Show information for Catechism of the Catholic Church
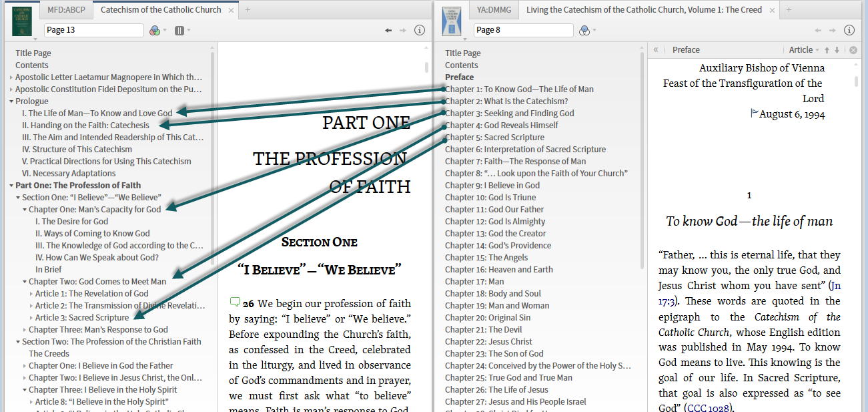 click(x=420, y=30)
